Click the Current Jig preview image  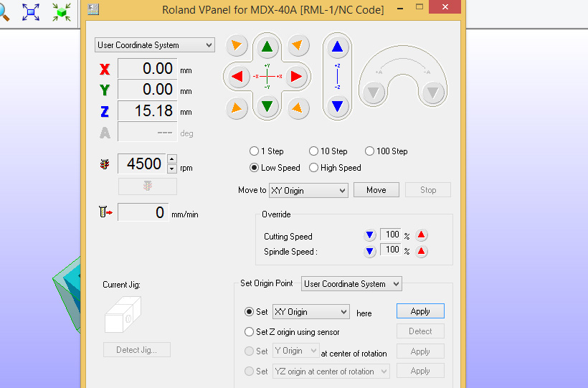(123, 314)
